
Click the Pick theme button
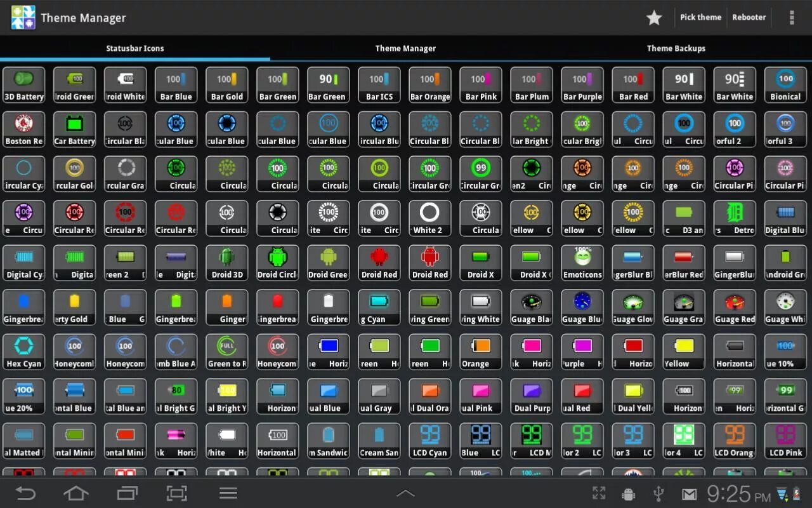(700, 18)
